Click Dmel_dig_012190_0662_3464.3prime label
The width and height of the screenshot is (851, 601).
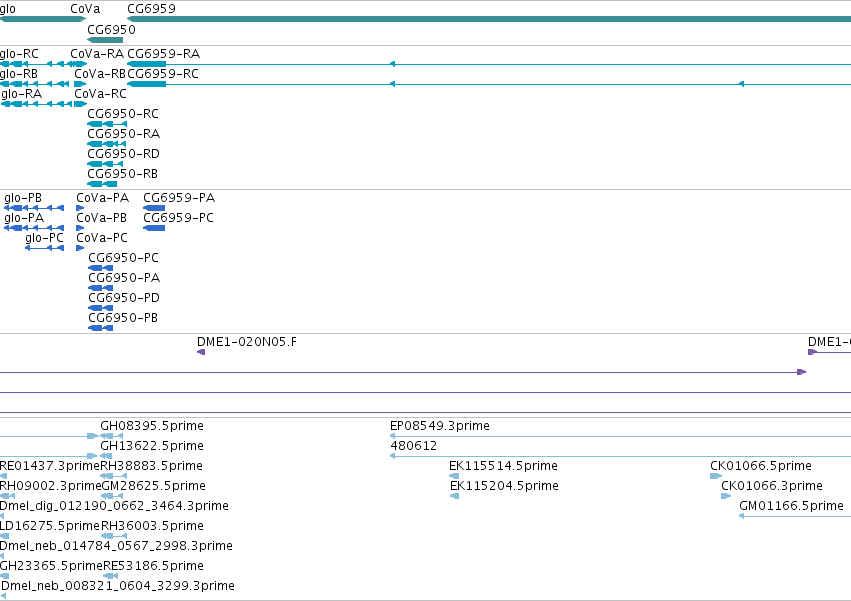114,507
